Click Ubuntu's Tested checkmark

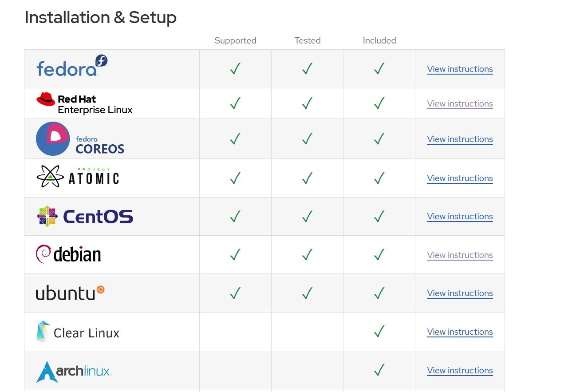(307, 293)
